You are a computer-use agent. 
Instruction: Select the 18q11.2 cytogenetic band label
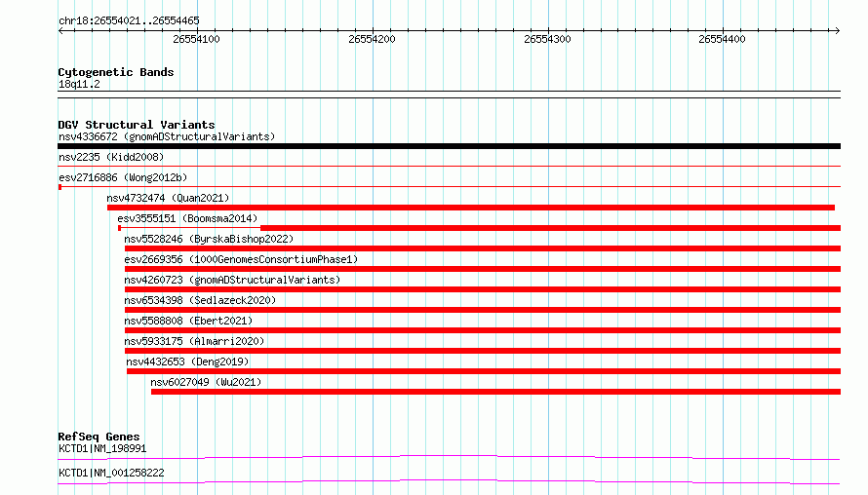pos(79,84)
